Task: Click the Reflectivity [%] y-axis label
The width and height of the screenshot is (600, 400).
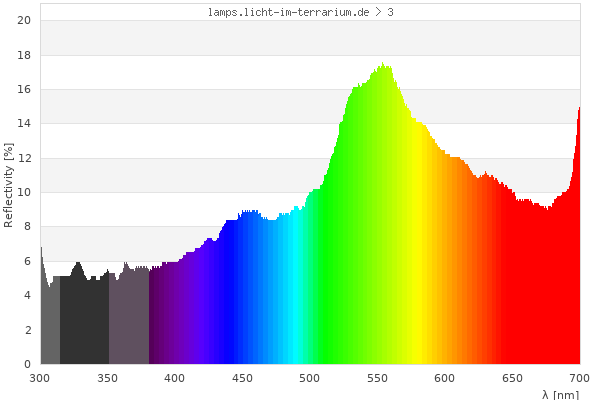Action: [9, 185]
